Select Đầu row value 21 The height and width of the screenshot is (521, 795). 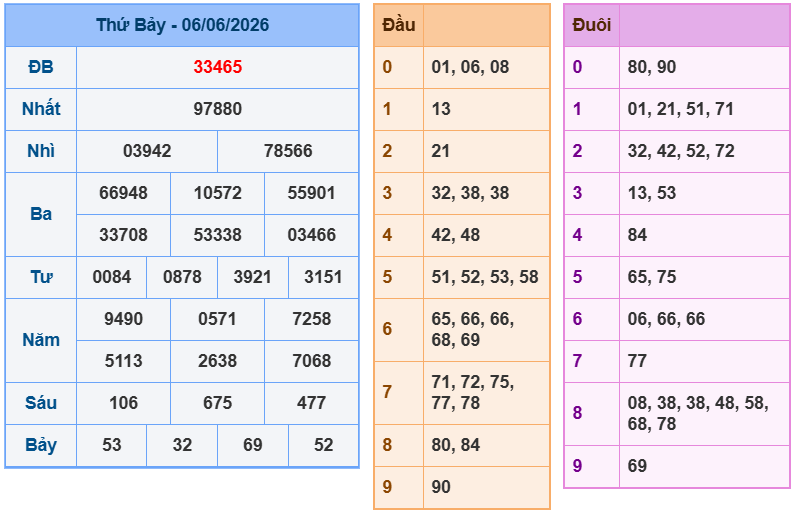pos(441,151)
